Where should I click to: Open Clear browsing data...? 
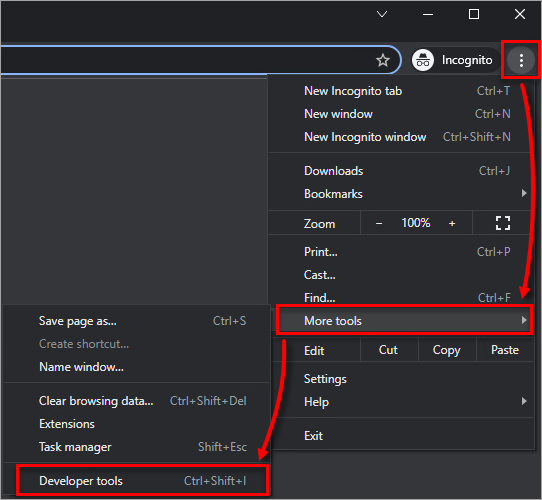[x=137, y=401]
